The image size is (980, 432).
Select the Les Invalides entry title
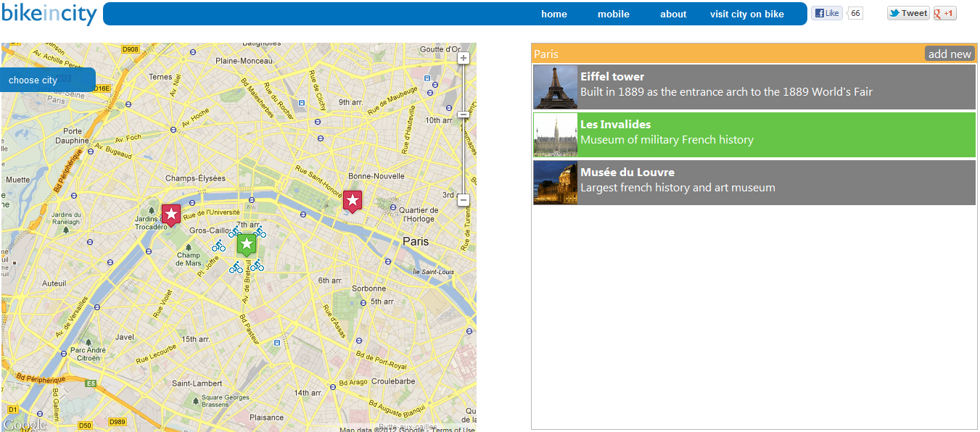tap(616, 124)
